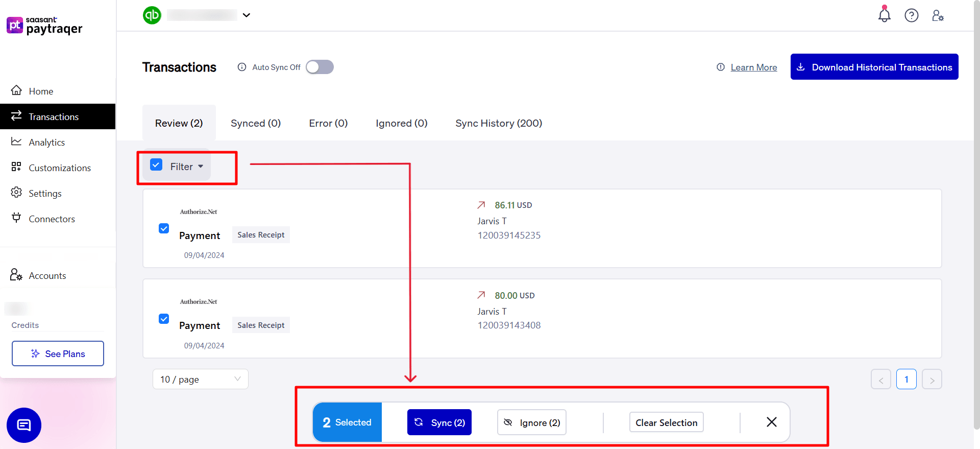980x449 pixels.
Task: Go to Home in sidebar
Action: pyautogui.click(x=58, y=91)
